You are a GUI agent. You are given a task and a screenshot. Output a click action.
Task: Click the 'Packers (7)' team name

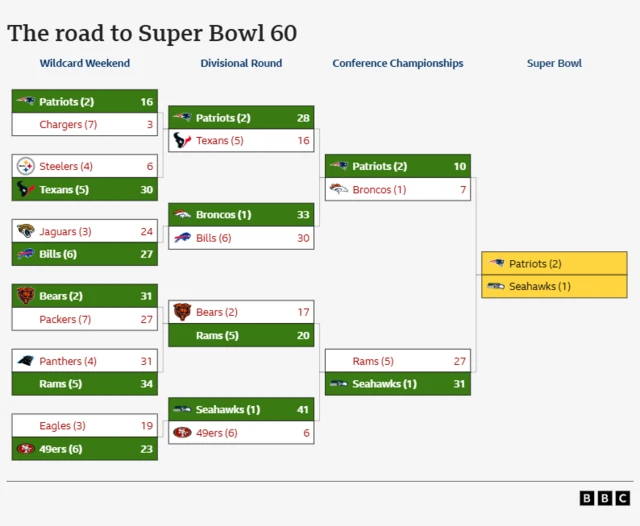point(65,319)
